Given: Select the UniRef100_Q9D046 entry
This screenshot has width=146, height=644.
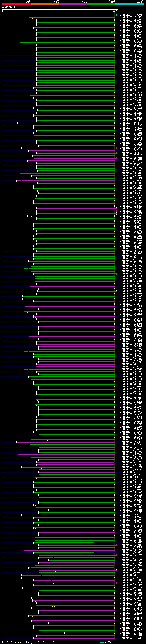Looking at the screenshot, I should click(131, 83).
